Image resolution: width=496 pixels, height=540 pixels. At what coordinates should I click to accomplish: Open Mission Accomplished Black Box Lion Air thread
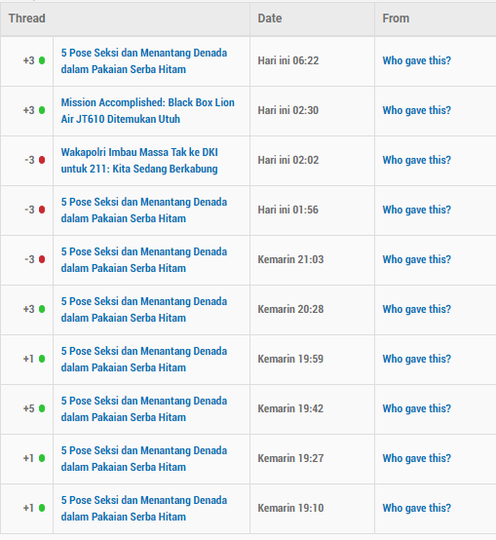pyautogui.click(x=148, y=111)
